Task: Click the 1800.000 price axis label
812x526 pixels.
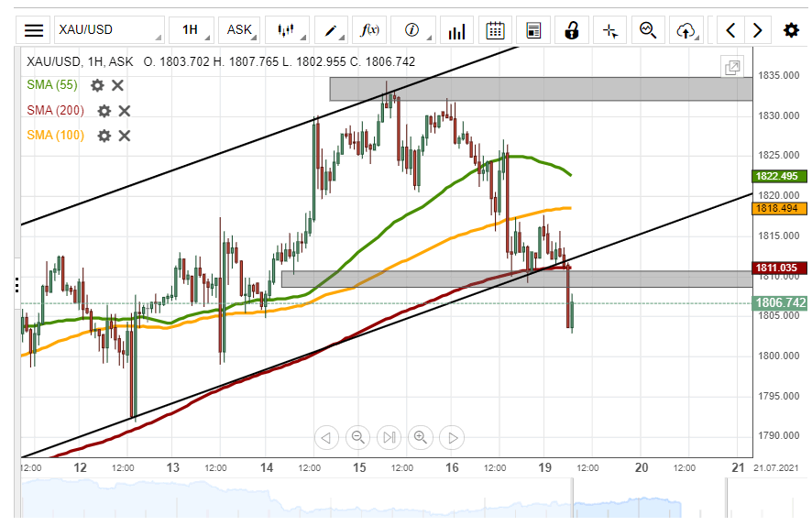Action: [x=778, y=356]
